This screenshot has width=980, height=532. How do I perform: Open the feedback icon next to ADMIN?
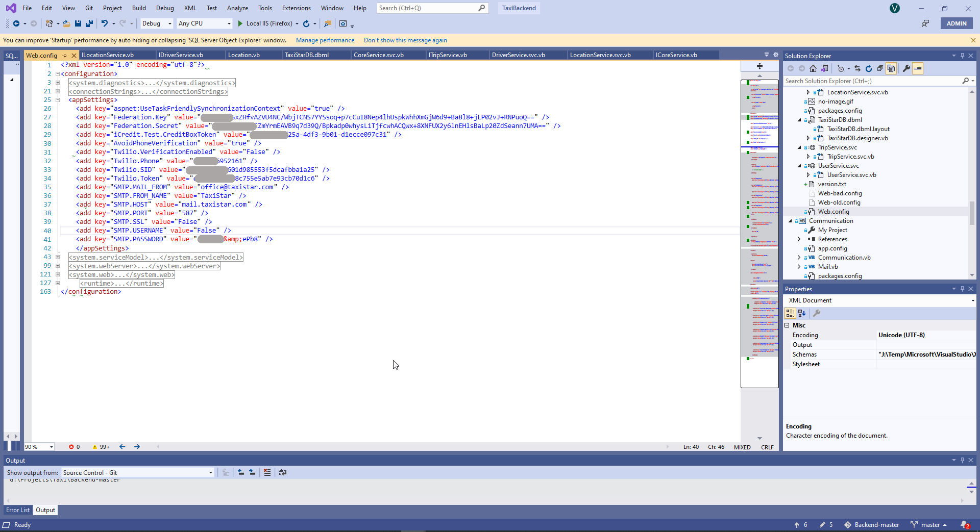coord(925,23)
